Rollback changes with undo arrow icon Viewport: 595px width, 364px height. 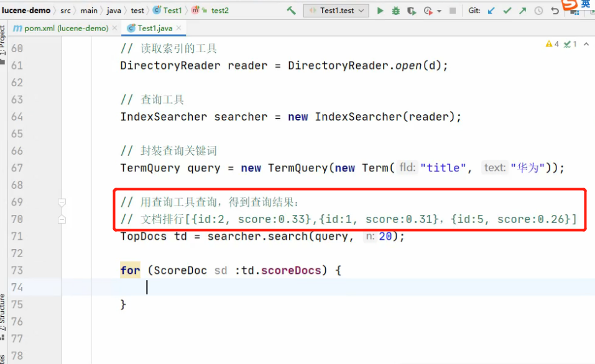click(x=555, y=11)
